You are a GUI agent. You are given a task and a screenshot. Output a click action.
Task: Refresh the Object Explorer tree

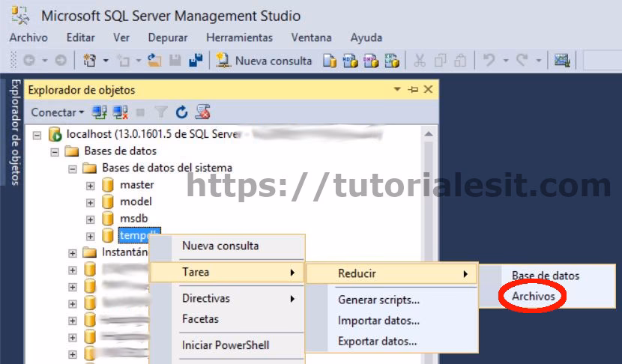pos(181,112)
